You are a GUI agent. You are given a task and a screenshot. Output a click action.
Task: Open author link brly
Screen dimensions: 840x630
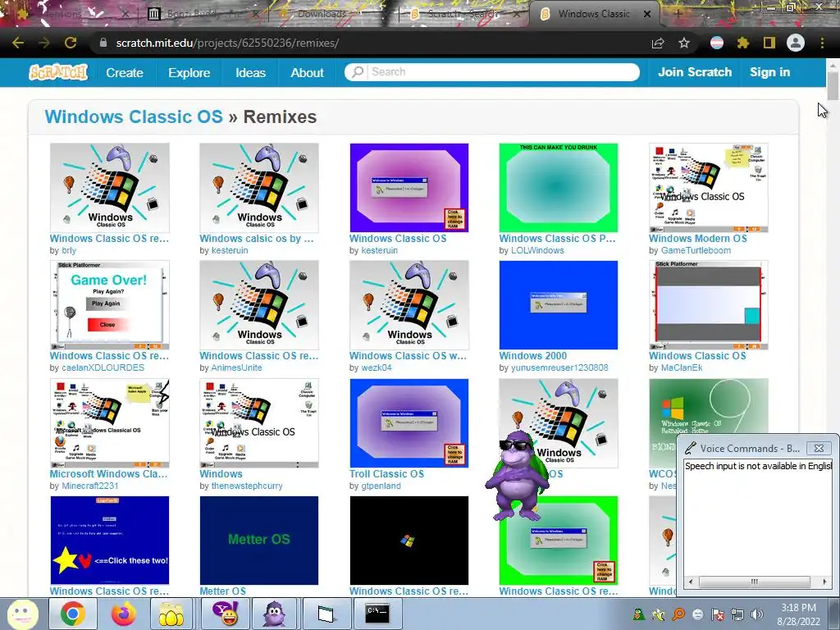(x=69, y=250)
